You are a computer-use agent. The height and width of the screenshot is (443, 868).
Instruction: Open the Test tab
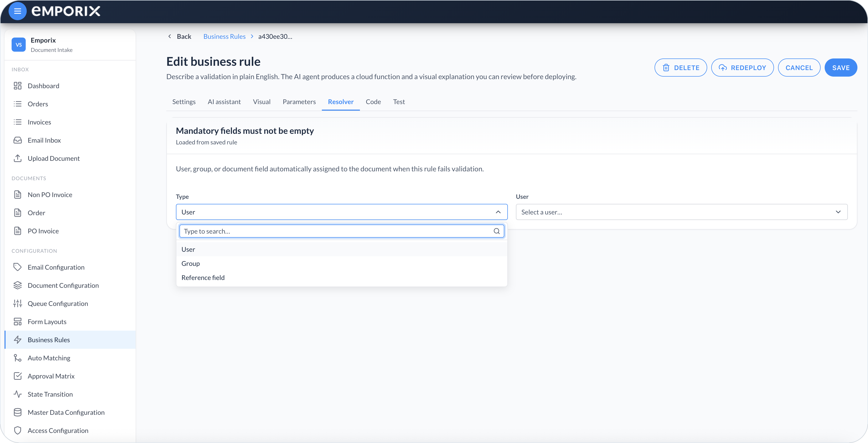point(399,102)
